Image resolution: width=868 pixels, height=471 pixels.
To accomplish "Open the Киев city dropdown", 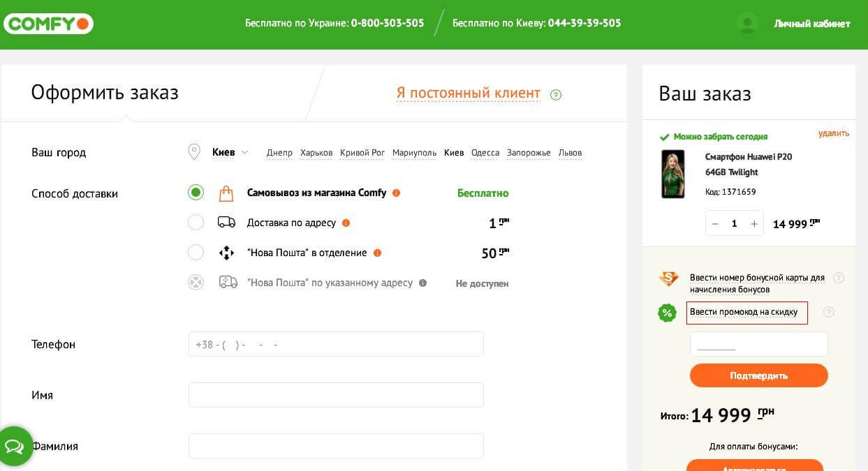I will (230, 152).
